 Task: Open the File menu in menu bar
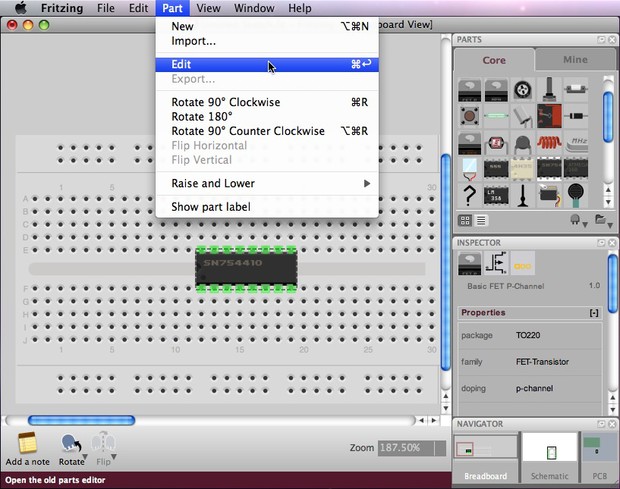click(106, 8)
